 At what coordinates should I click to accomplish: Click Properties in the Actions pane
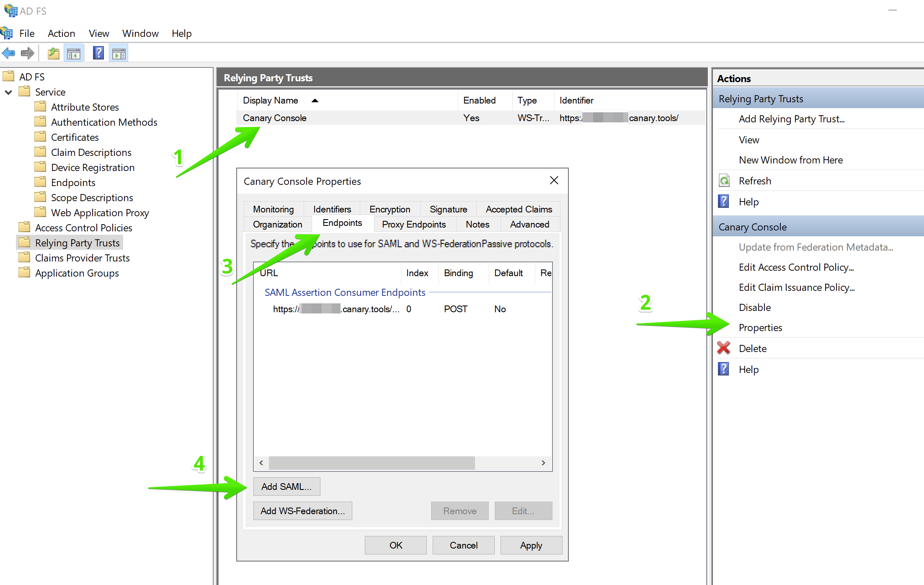760,327
